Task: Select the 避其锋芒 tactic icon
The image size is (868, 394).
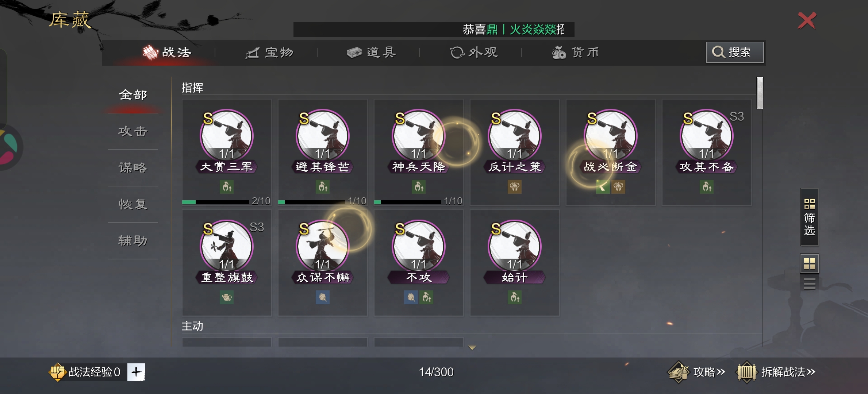Action: 322,135
